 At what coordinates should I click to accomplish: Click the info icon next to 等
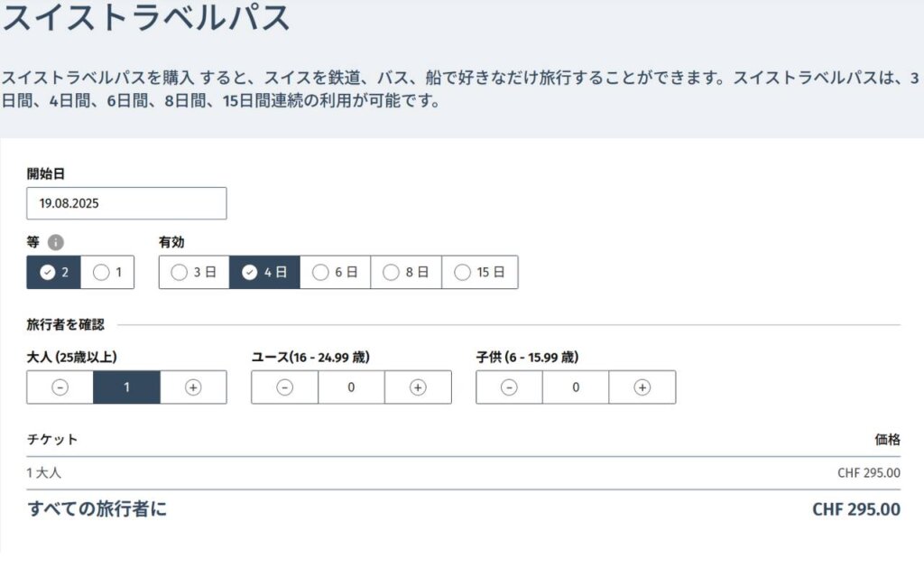point(55,242)
